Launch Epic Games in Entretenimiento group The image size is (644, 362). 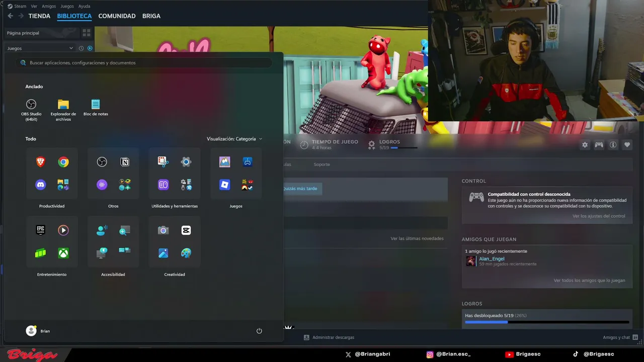click(41, 230)
